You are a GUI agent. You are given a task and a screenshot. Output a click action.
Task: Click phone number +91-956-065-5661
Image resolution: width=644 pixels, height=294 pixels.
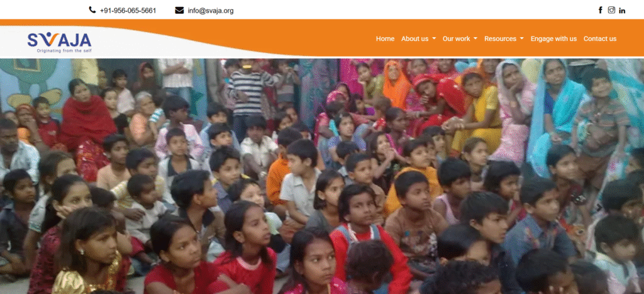pos(128,11)
